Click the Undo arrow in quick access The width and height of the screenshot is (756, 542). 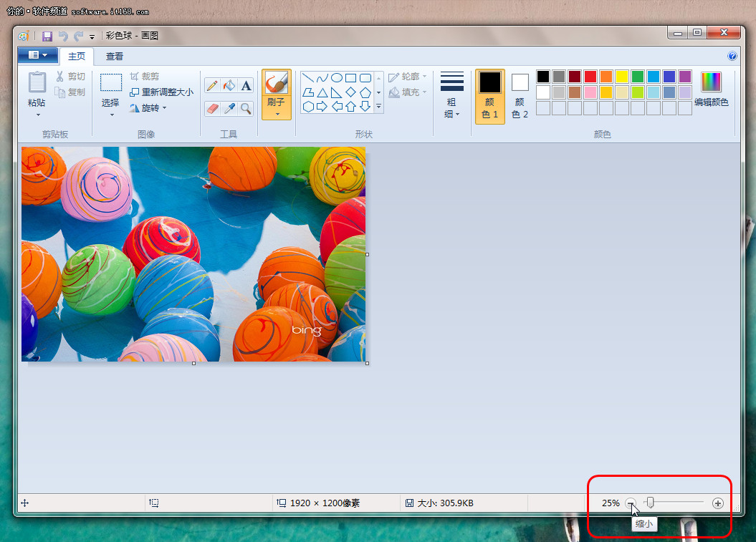point(62,36)
